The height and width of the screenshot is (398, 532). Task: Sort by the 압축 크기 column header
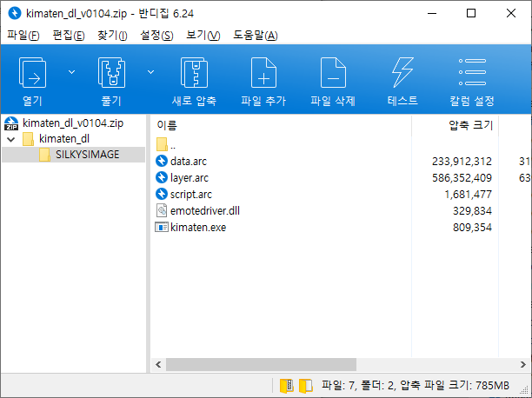[470, 125]
